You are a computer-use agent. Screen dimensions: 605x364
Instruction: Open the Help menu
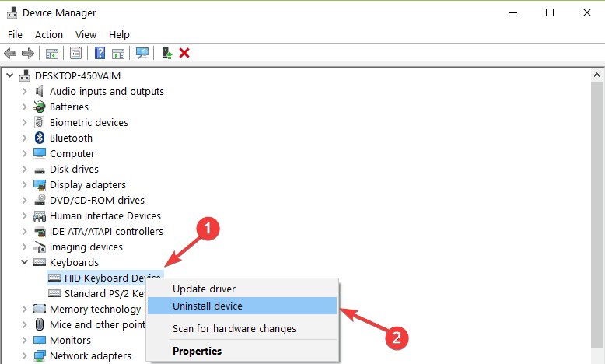pos(119,35)
